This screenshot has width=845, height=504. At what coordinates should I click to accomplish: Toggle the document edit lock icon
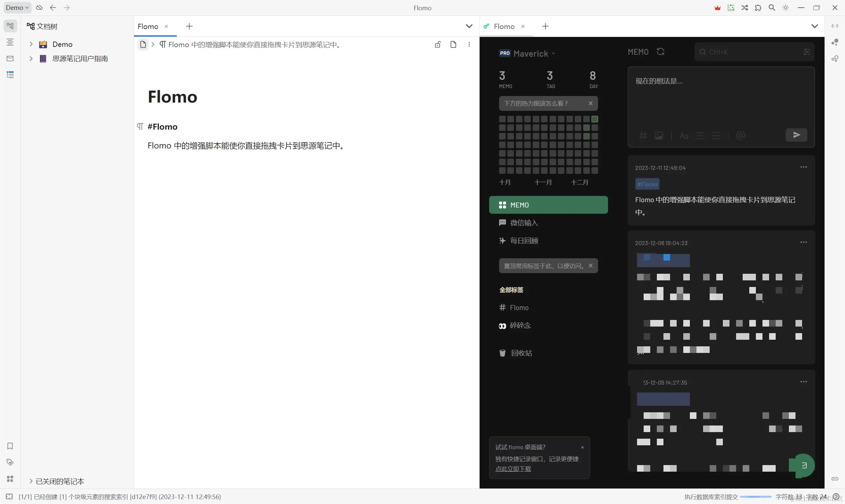438,45
